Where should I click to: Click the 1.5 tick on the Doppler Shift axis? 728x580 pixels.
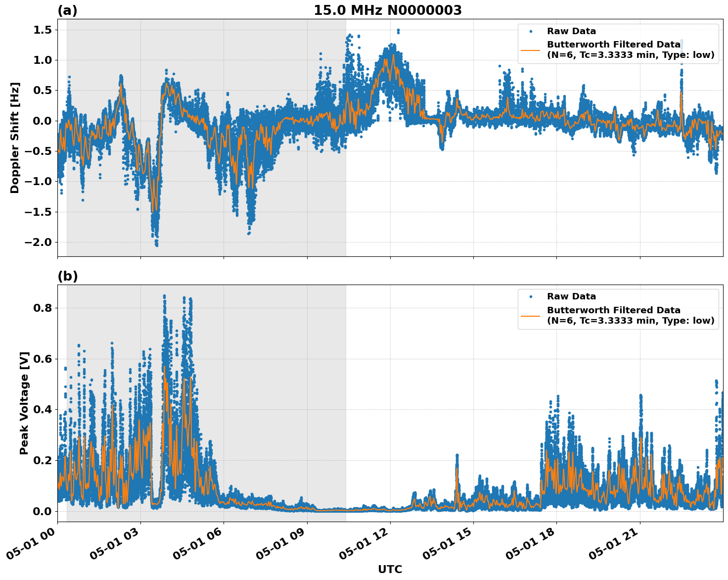pyautogui.click(x=43, y=29)
